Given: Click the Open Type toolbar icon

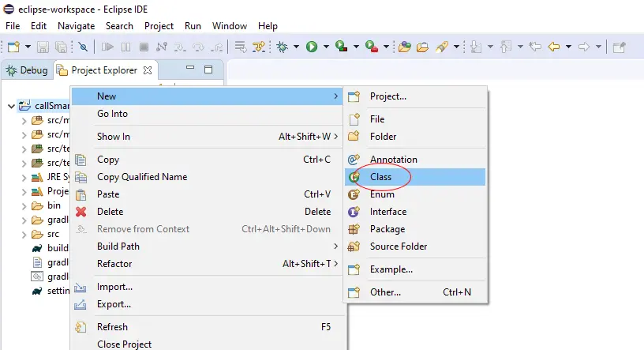Looking at the screenshot, I should point(405,47).
